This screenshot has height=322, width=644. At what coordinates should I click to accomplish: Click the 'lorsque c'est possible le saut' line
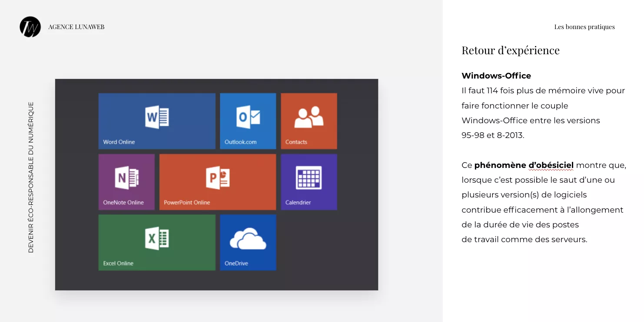coord(538,180)
